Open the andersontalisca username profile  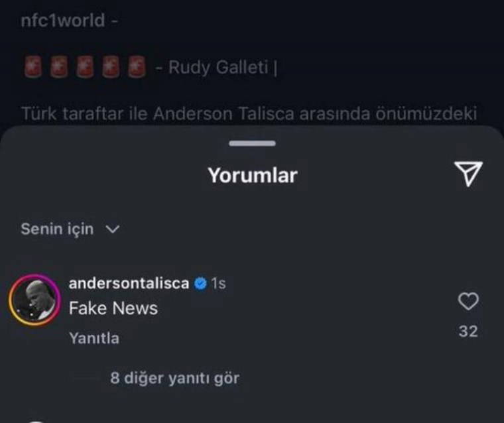(x=129, y=284)
